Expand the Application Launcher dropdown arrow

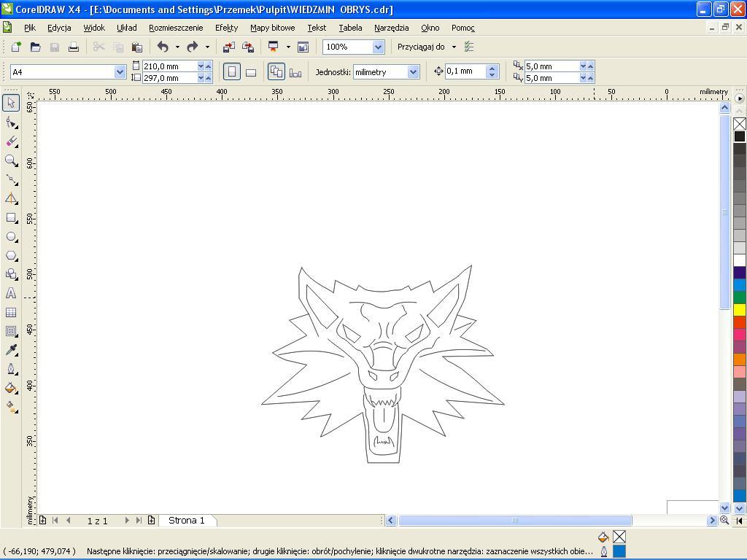coord(288,47)
